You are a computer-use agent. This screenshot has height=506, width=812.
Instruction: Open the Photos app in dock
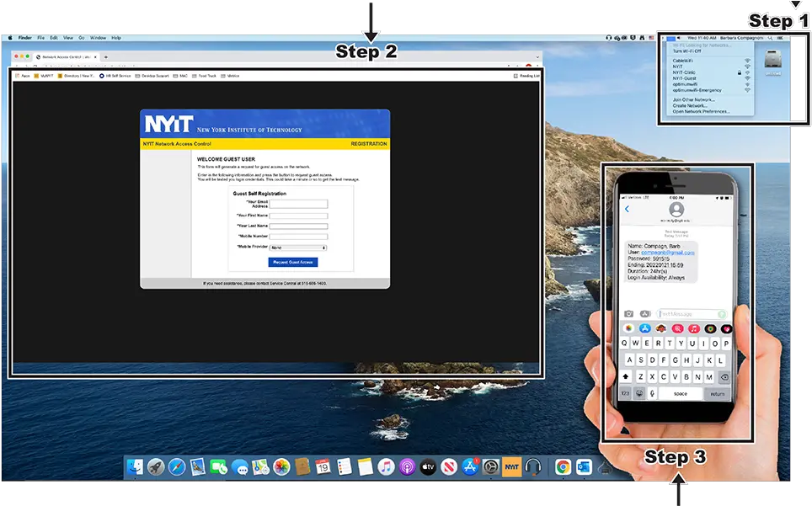tap(282, 467)
